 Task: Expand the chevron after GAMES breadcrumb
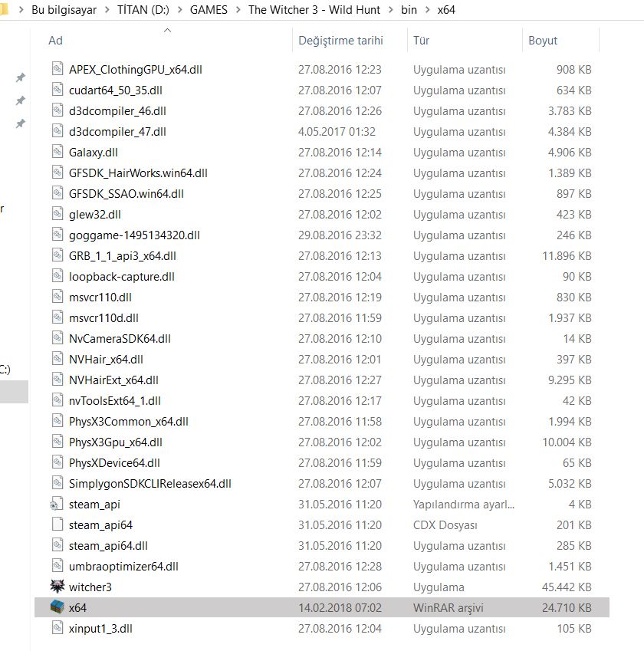tap(238, 10)
